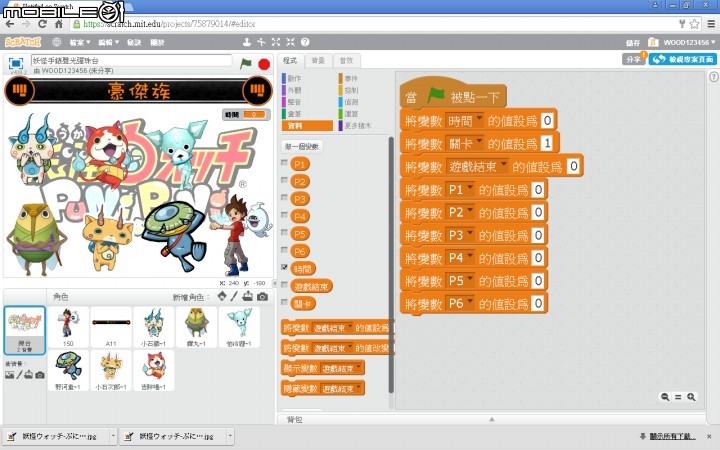Upload backdrop from file

pyautogui.click(x=28, y=375)
